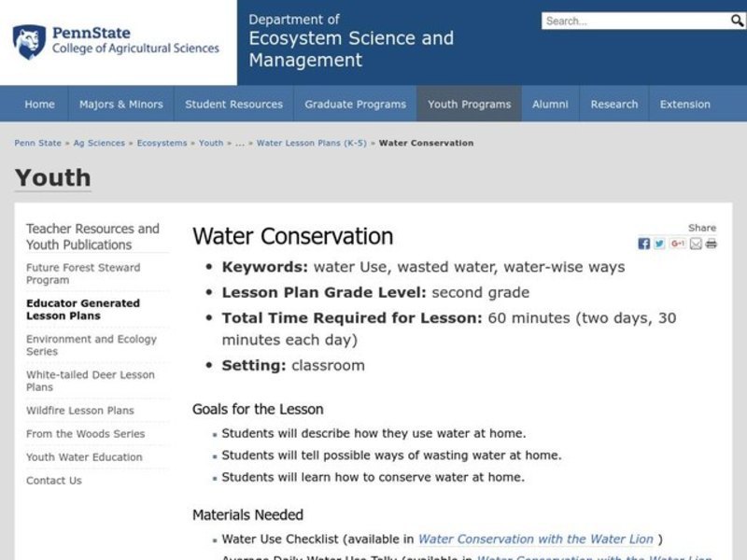
Task: Print the Water Conservation page
Action: tap(712, 244)
